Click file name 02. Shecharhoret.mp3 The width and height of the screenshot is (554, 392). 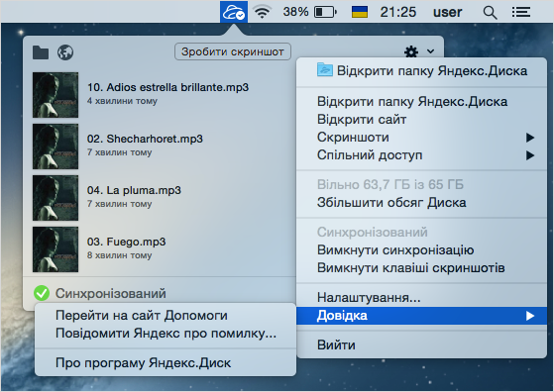[145, 139]
